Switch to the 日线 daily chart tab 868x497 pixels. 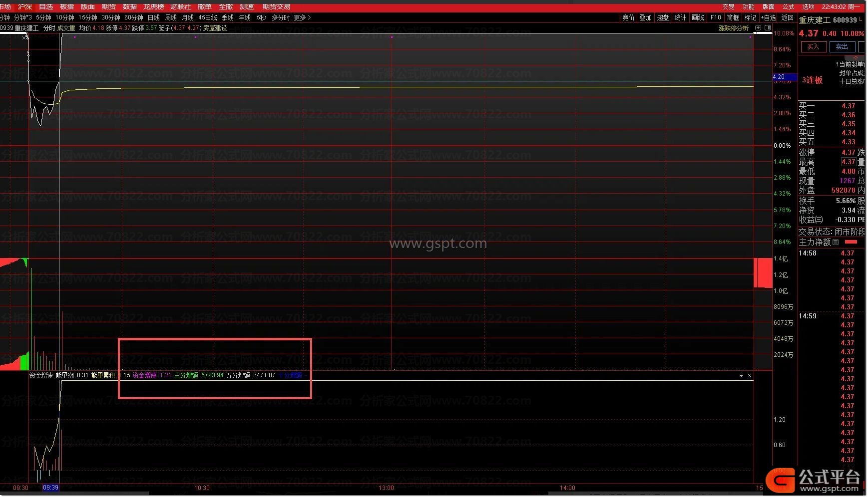click(153, 17)
